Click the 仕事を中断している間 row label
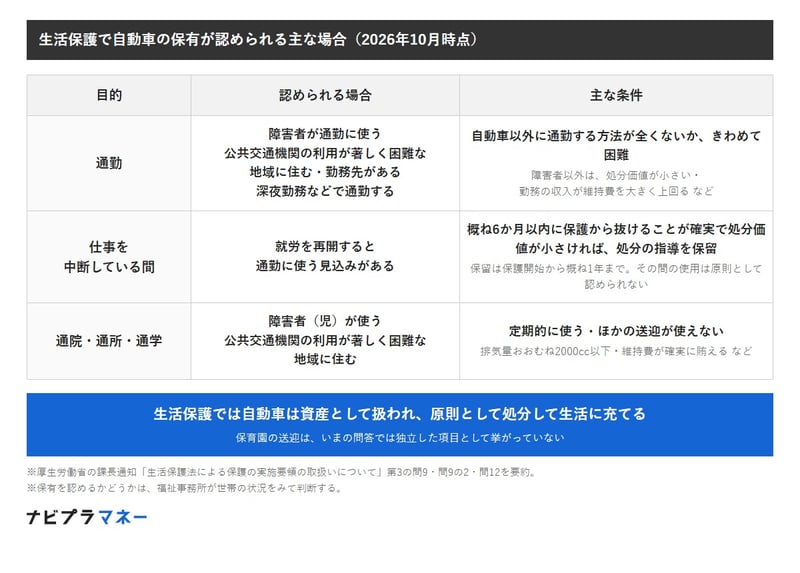800x573 pixels. coord(109,257)
